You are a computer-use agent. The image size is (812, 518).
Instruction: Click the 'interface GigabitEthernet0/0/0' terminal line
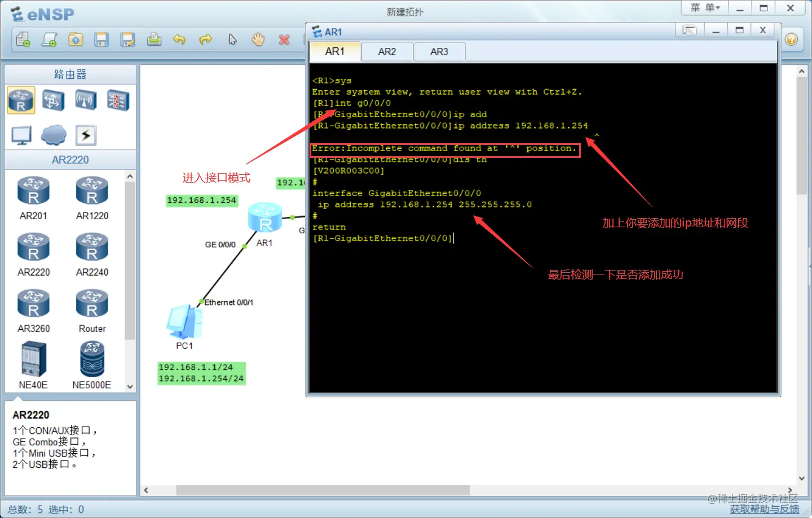(396, 193)
